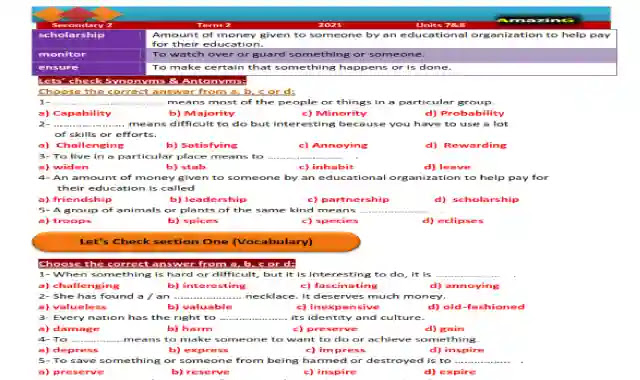Choose answer 'd) old-fashioned'
The width and height of the screenshot is (640, 380).
476,307
